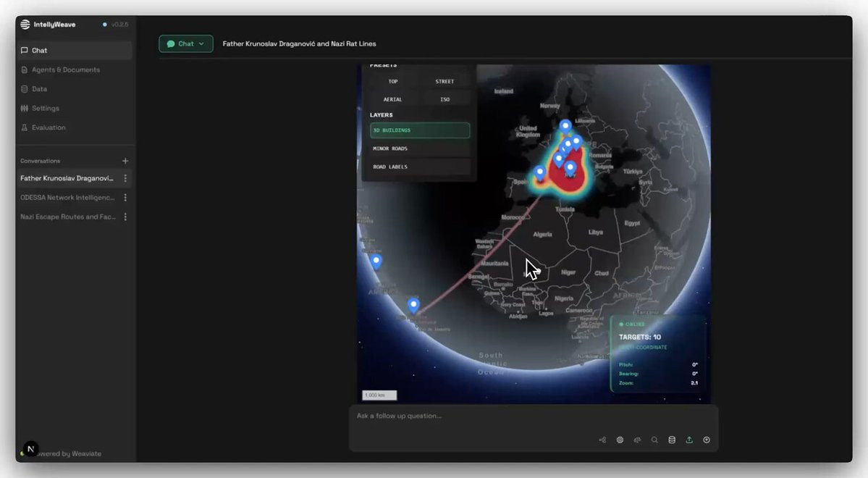Open options menu for ODESSA Network conversation

point(125,197)
